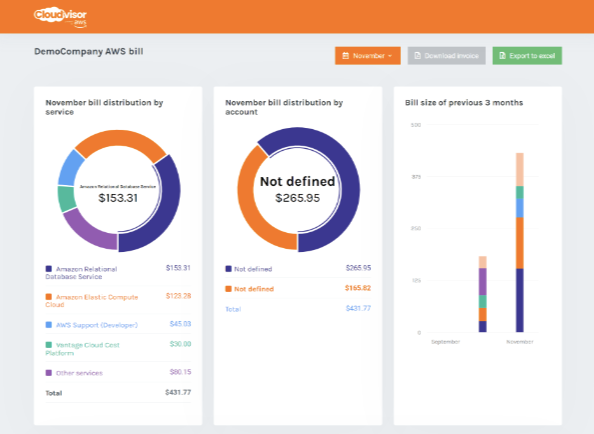
Task: Click the tall November stacked bar's orange section
Action: [x=520, y=243]
